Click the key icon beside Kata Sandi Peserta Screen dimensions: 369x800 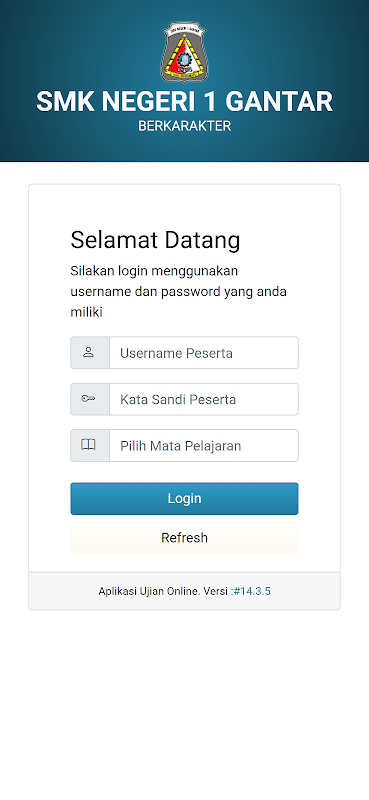pyautogui.click(x=88, y=398)
